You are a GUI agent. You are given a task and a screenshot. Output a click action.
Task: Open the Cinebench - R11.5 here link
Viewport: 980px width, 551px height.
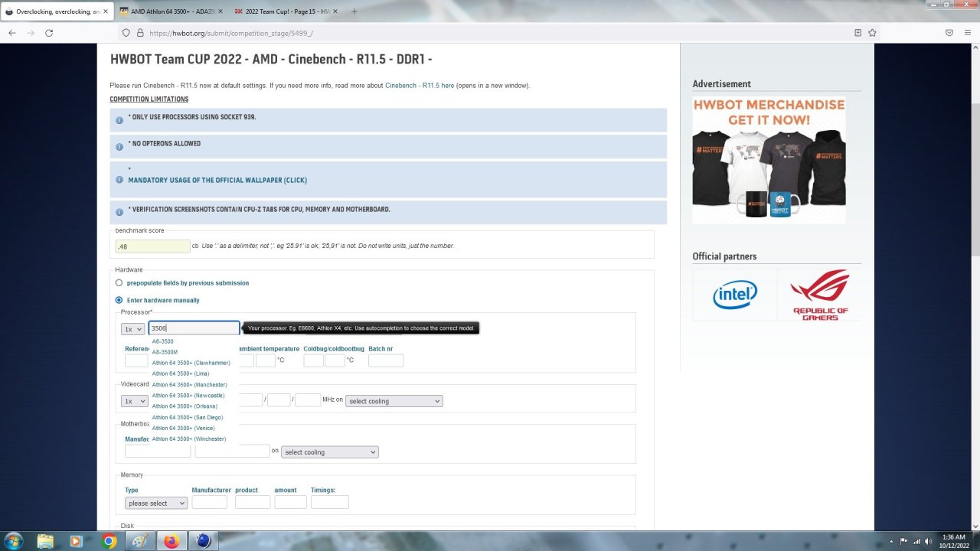pos(420,86)
